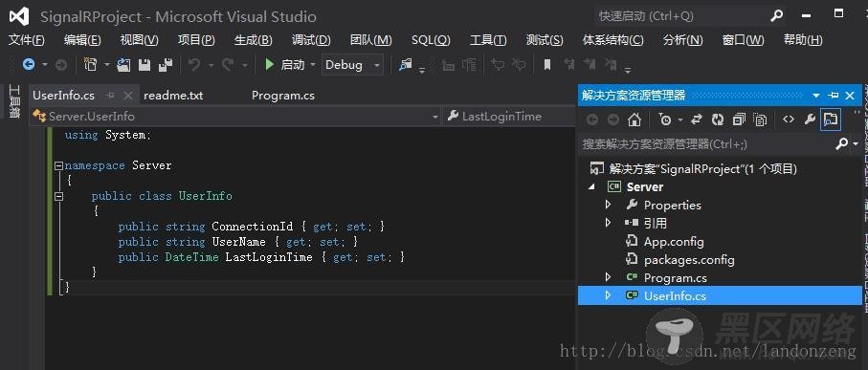Click the Save All toolbar icon
868x370 pixels.
(x=165, y=65)
